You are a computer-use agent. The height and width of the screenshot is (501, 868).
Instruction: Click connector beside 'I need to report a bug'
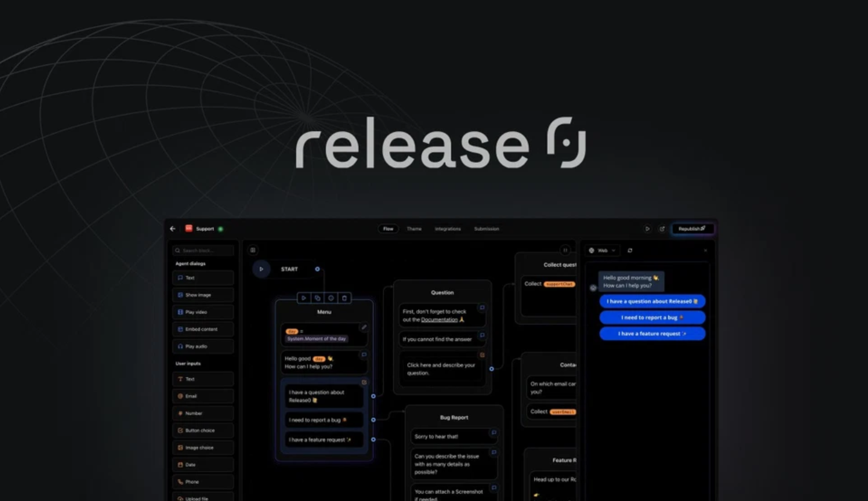[x=373, y=420]
